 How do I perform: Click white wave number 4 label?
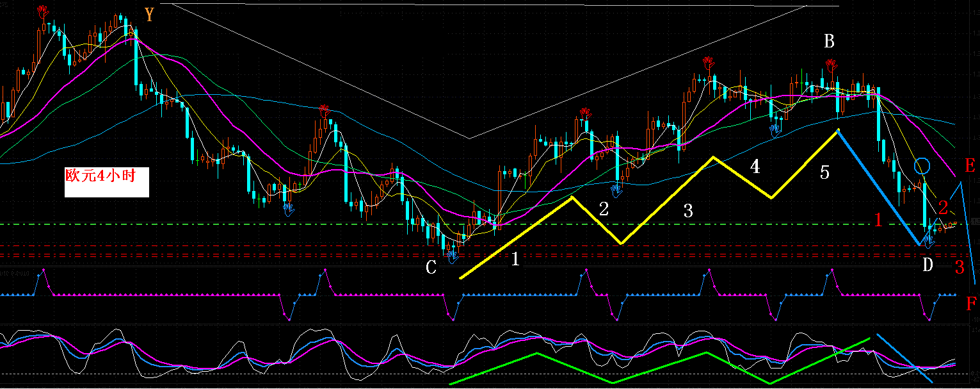pos(755,167)
